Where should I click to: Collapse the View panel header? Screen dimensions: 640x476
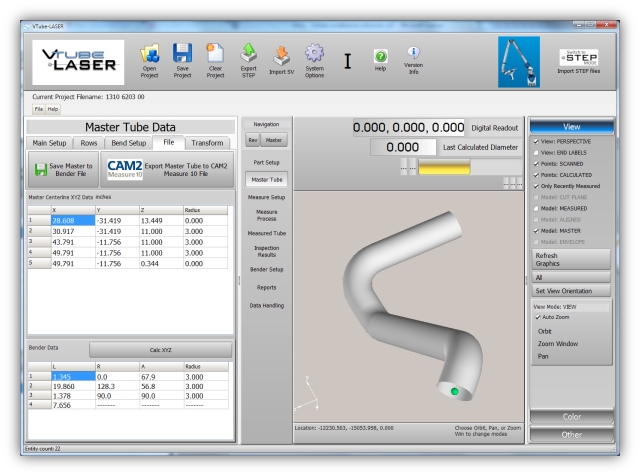(x=572, y=127)
